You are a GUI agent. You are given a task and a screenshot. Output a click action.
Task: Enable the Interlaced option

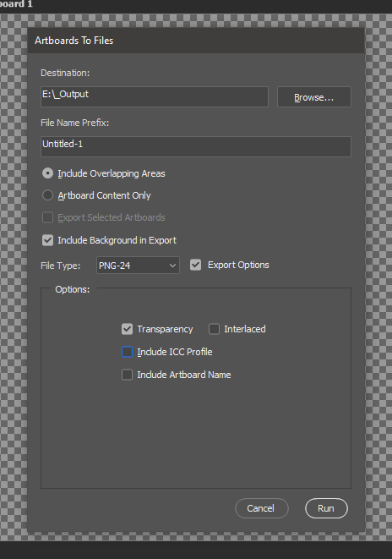(x=214, y=329)
